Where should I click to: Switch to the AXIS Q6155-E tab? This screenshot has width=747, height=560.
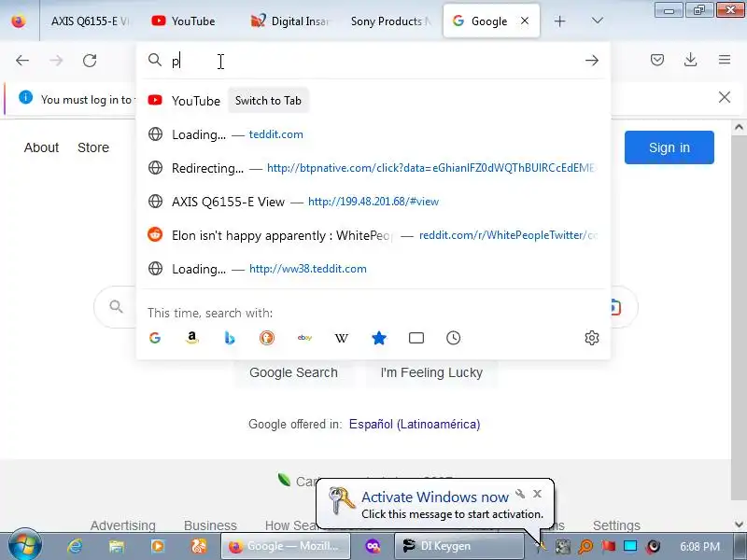(90, 21)
